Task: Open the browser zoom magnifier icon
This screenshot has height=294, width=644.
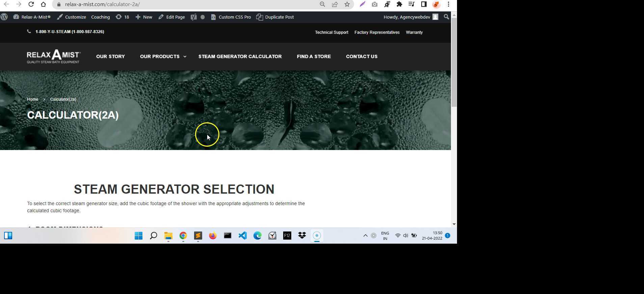Action: pos(322,4)
